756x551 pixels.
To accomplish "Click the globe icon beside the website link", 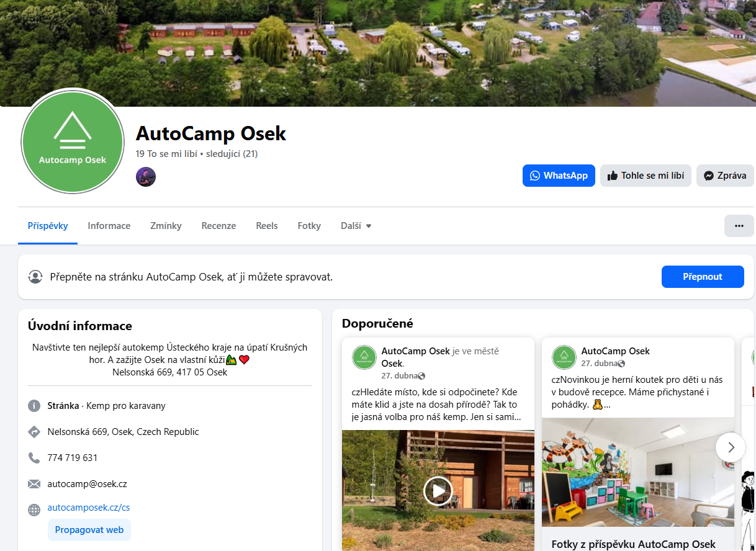I will coord(34,510).
